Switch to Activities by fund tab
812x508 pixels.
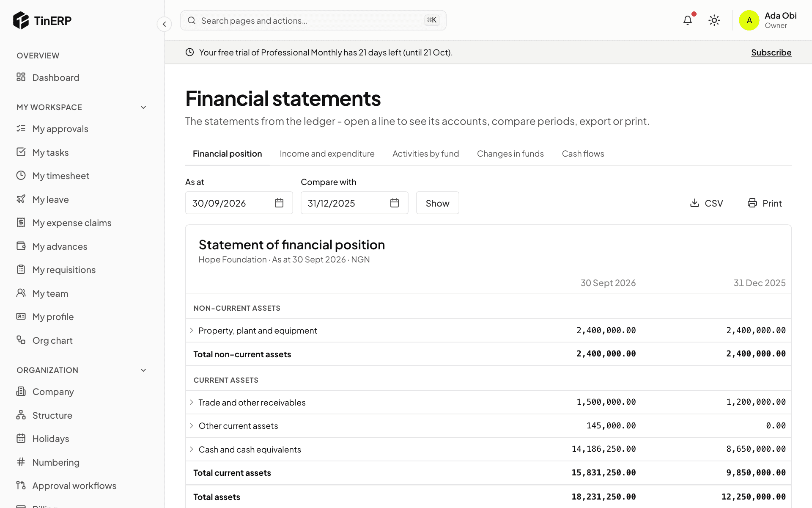click(425, 154)
